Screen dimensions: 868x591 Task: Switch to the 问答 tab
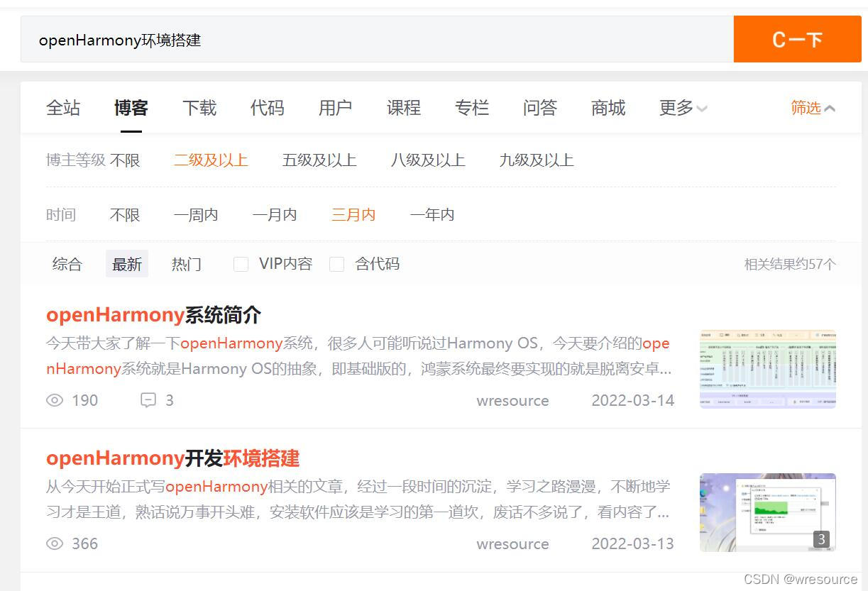[539, 108]
